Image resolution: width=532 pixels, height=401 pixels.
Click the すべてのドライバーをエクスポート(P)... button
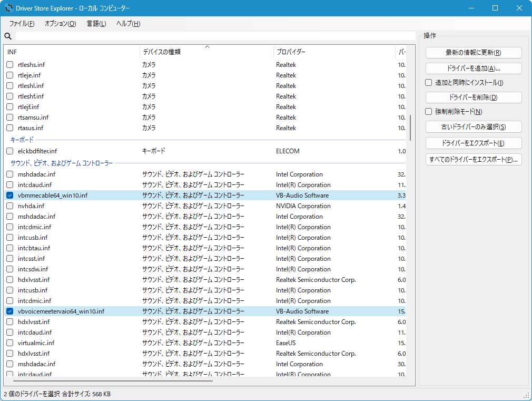[474, 159]
